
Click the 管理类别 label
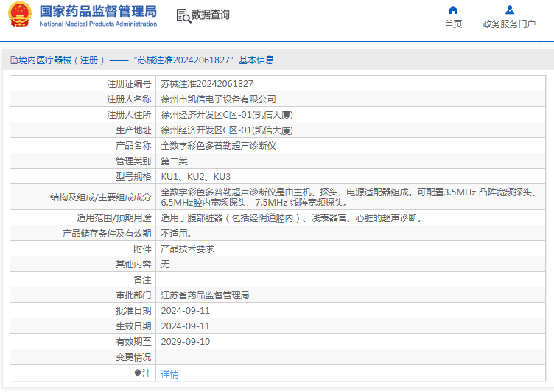[133, 161]
